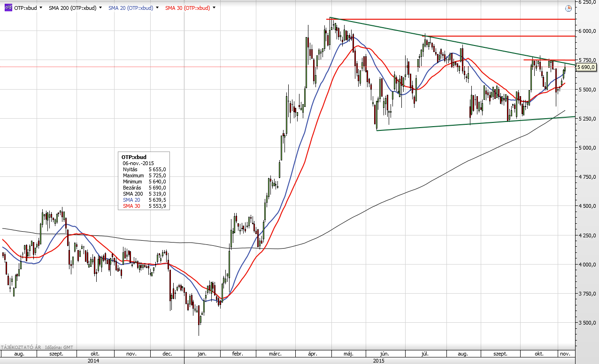Click the blue SMA 20 5 639,5 row

pos(144,199)
